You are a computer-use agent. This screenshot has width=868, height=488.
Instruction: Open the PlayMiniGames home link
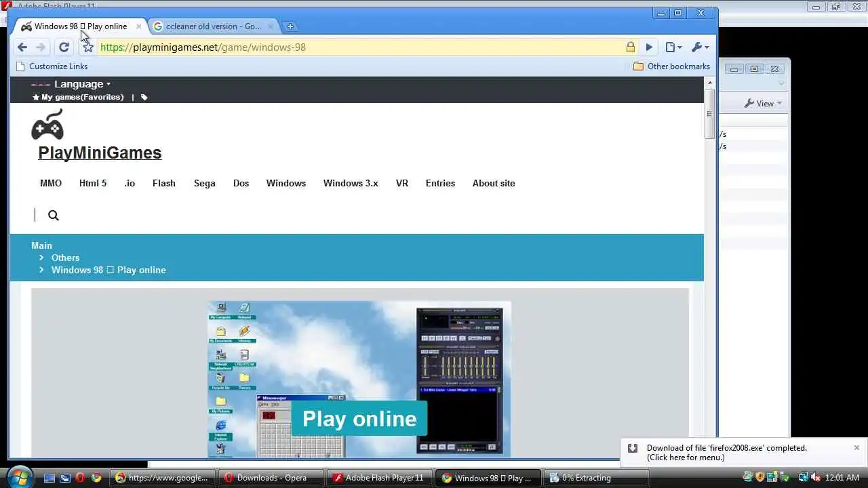pos(100,152)
